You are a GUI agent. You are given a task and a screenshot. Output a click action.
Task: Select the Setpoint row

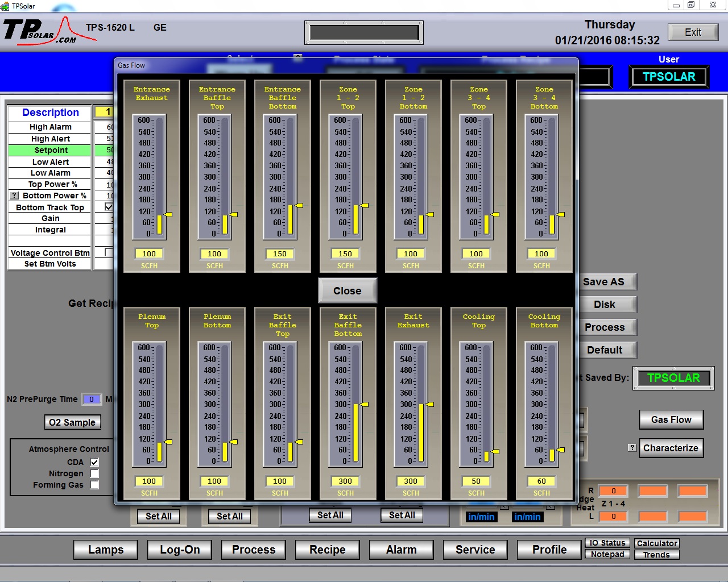pos(50,150)
